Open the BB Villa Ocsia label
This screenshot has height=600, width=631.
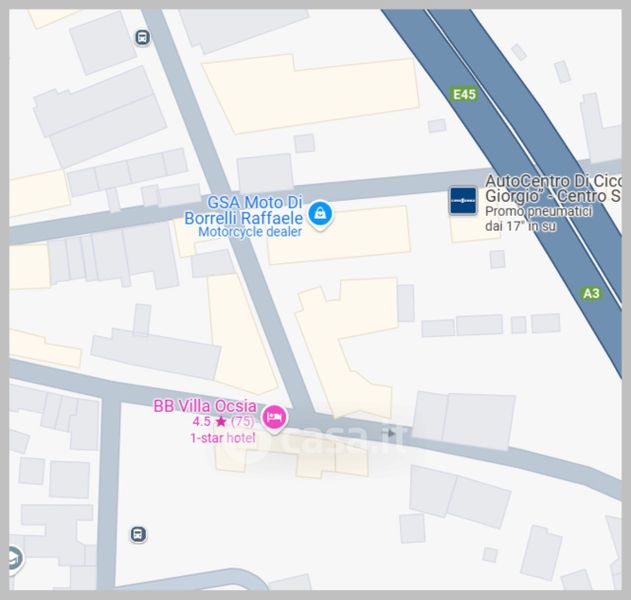205,406
